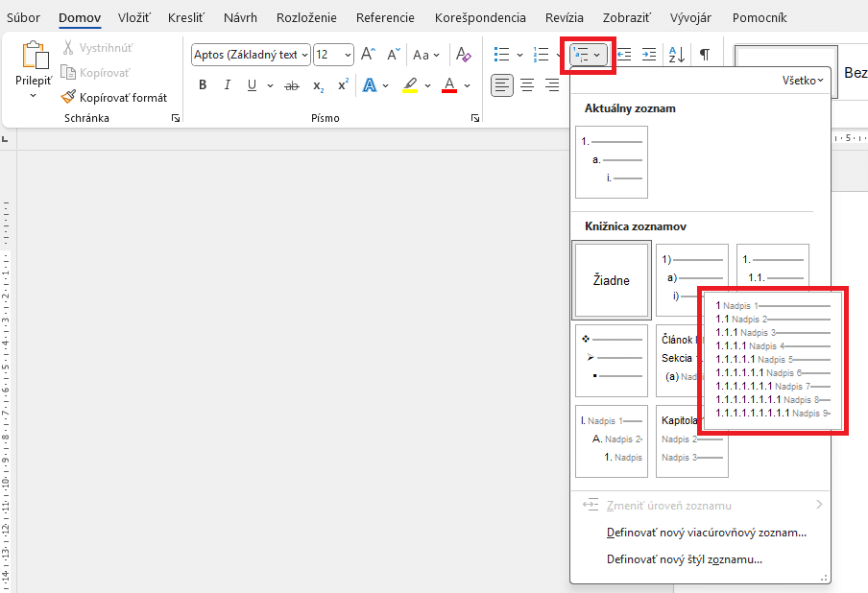Click the sort A-Z icon

[677, 54]
